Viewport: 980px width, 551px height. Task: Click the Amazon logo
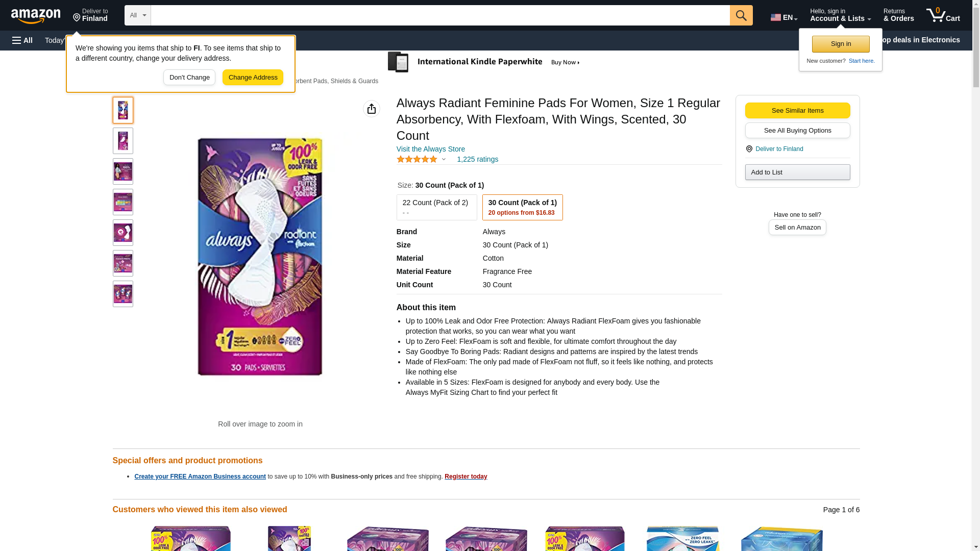point(36,16)
